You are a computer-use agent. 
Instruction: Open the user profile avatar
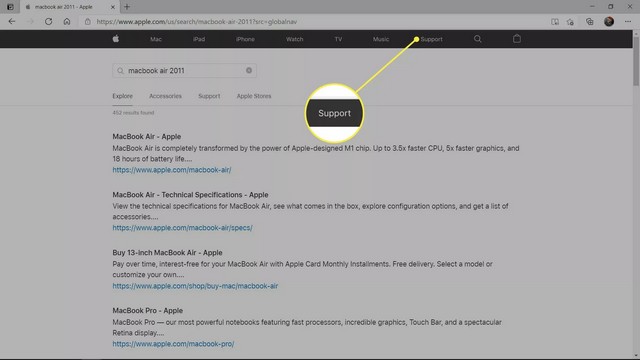tap(609, 22)
